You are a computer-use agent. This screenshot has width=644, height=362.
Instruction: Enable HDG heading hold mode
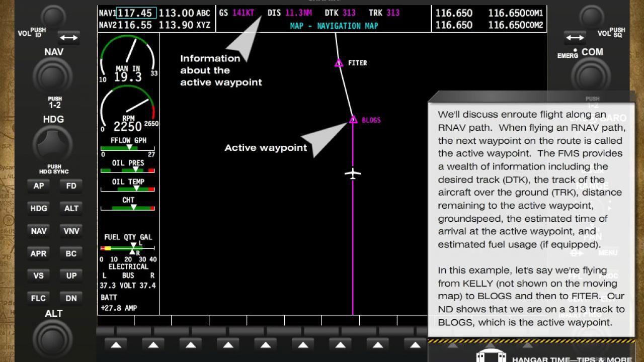pos(38,208)
